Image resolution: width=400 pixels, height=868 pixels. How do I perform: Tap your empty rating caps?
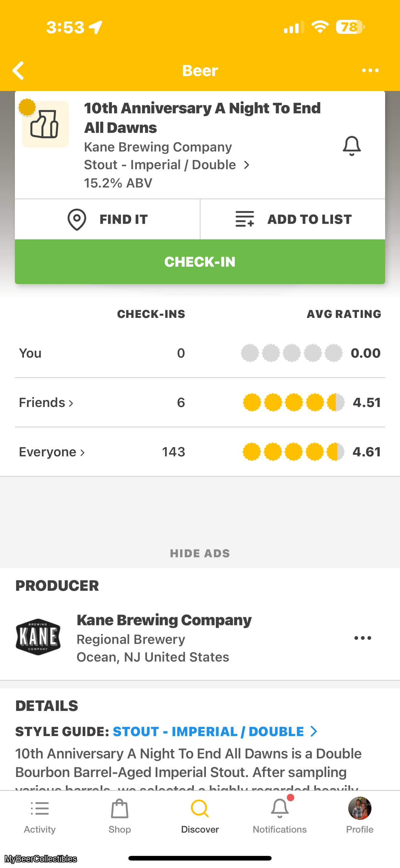point(291,353)
